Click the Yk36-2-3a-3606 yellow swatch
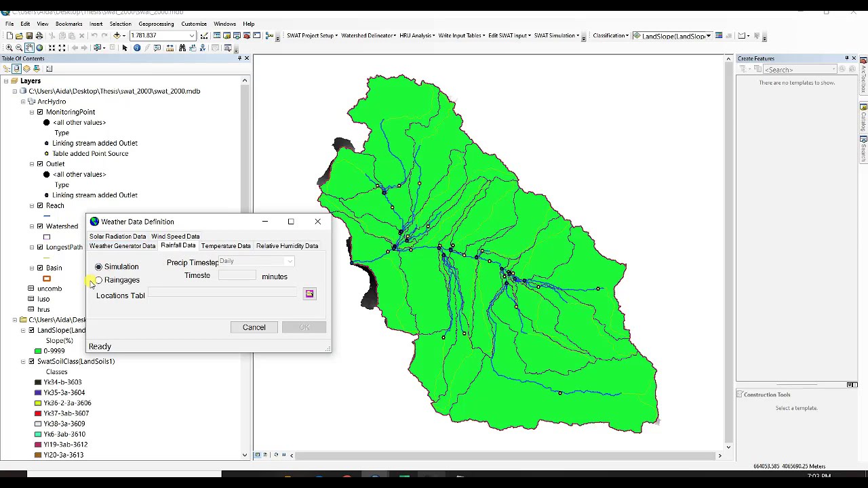 tap(38, 403)
